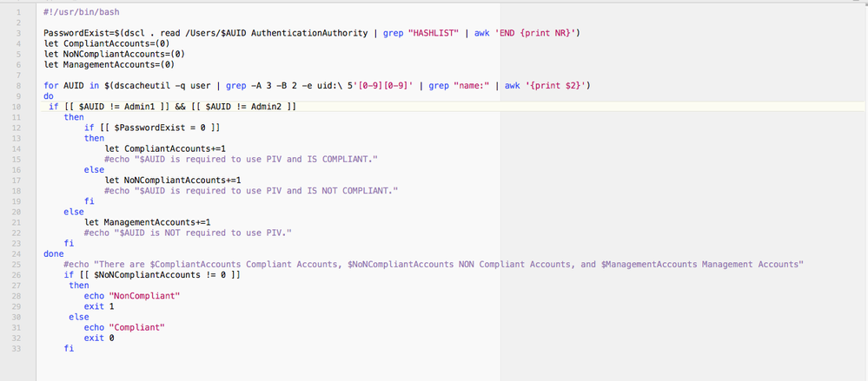Click the "else" keyword on line 20
This screenshot has width=868, height=381.
click(74, 212)
